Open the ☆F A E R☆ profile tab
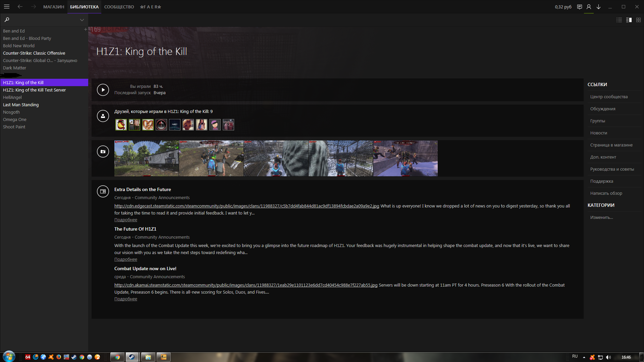 point(151,7)
